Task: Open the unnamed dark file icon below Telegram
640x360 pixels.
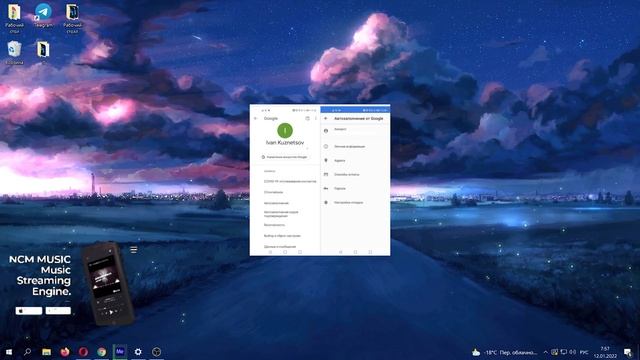Action: tap(43, 50)
